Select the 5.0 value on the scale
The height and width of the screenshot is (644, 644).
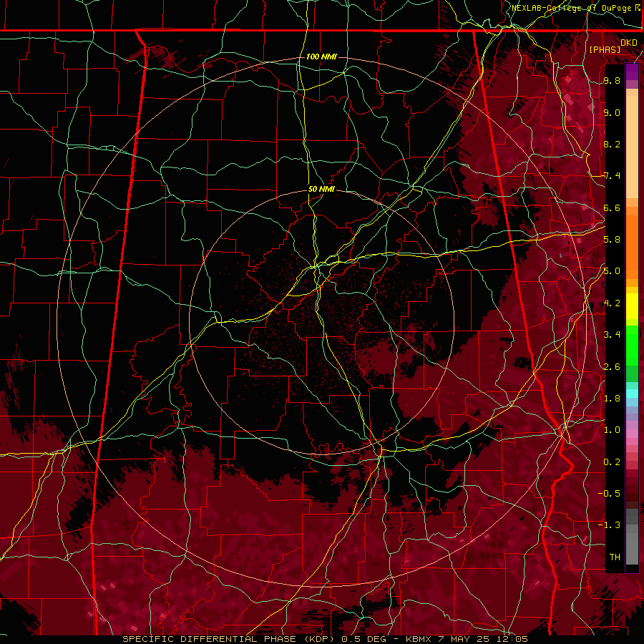click(x=612, y=271)
